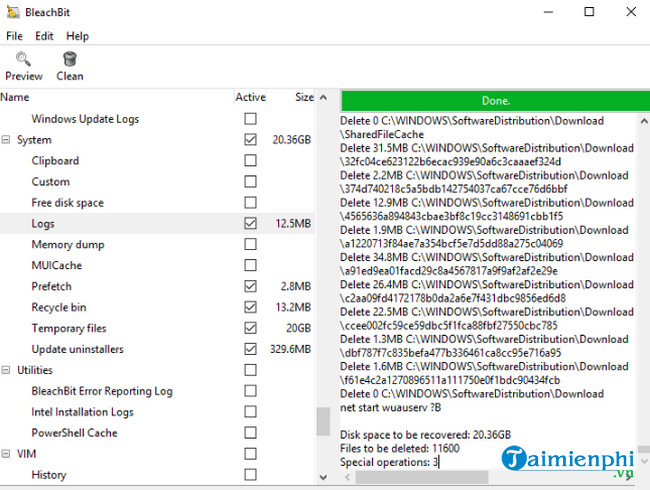Image resolution: width=650 pixels, height=490 pixels.
Task: Select the PowerShell Cache item
Action: [x=74, y=433]
